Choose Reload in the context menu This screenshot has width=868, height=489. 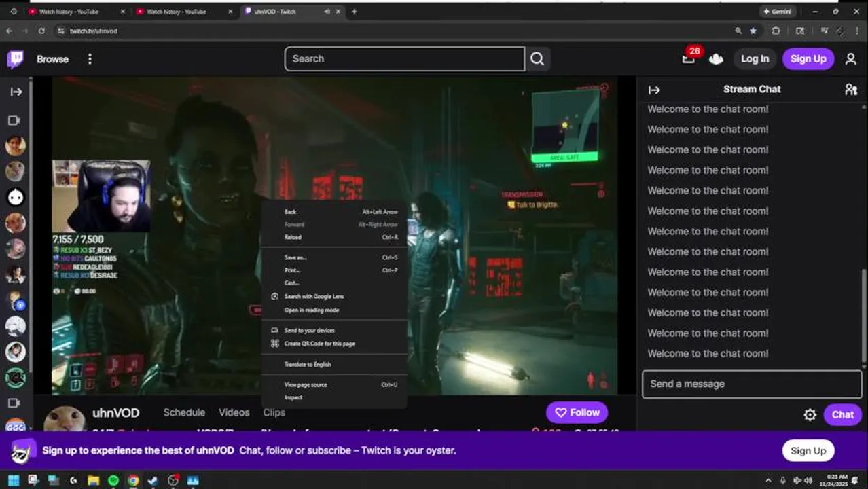(x=334, y=237)
